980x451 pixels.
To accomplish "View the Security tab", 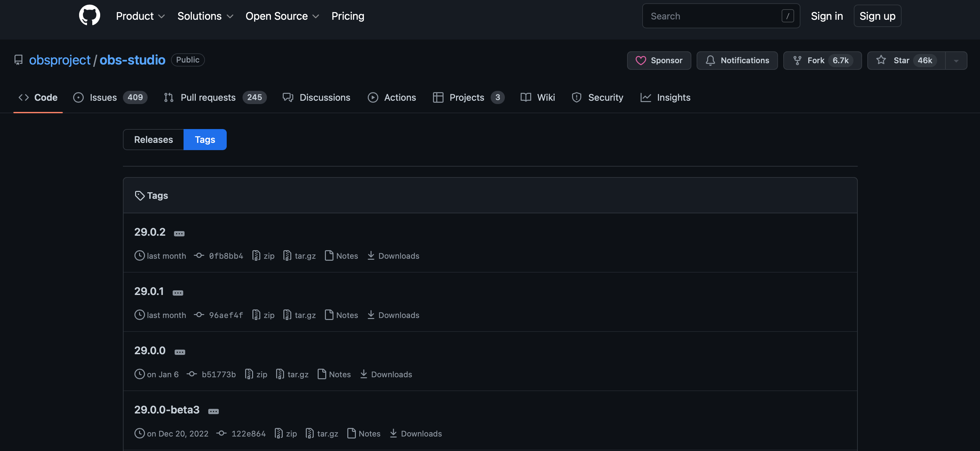I will (597, 97).
